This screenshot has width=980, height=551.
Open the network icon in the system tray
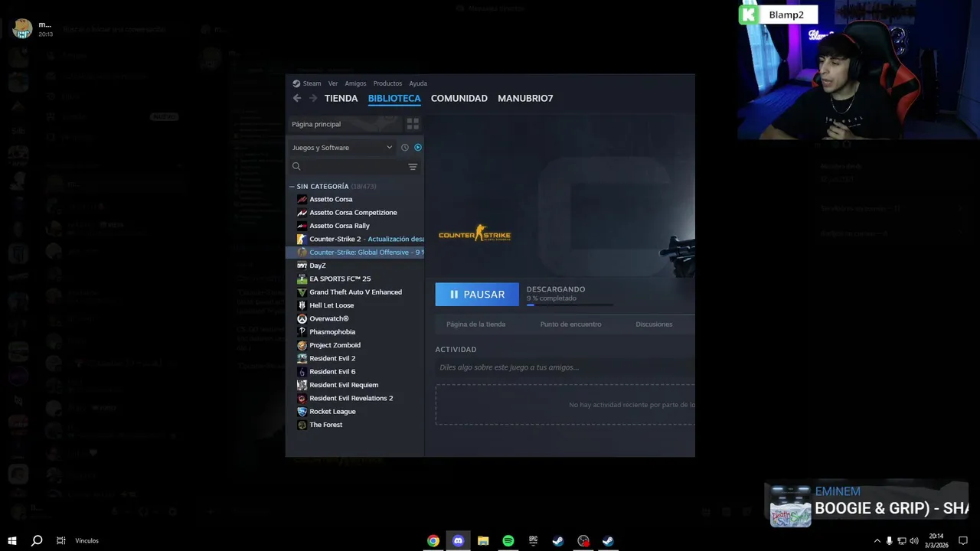coord(902,541)
